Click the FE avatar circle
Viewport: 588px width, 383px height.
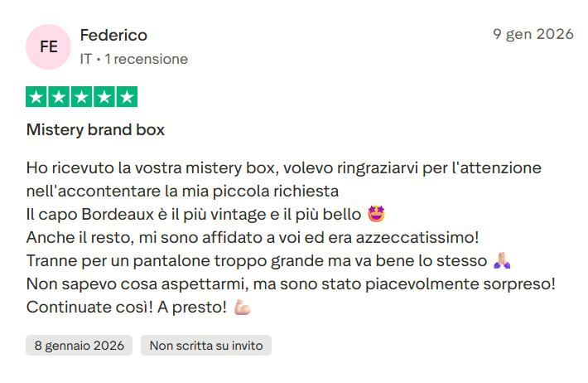49,47
